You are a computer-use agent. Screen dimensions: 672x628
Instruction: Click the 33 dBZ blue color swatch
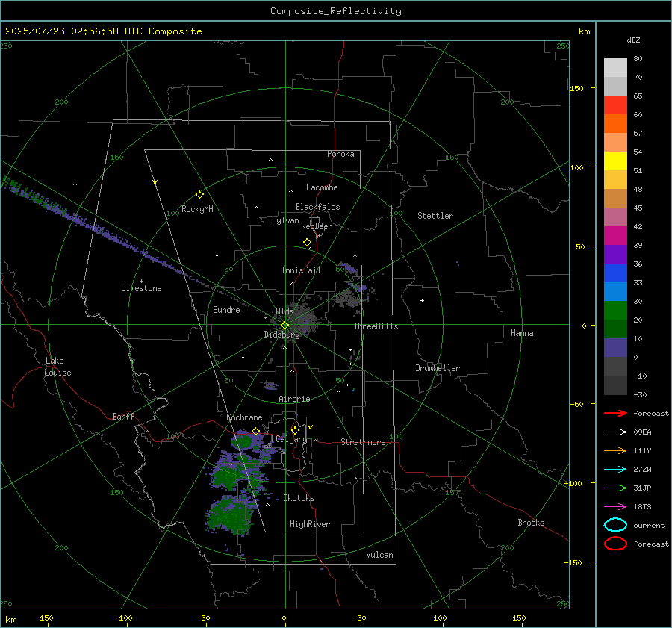click(x=615, y=273)
